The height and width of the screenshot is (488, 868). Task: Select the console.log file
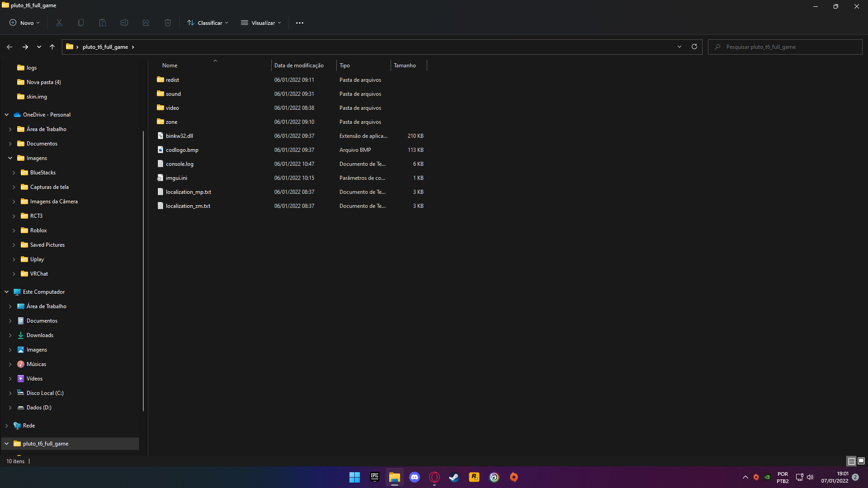coord(179,164)
